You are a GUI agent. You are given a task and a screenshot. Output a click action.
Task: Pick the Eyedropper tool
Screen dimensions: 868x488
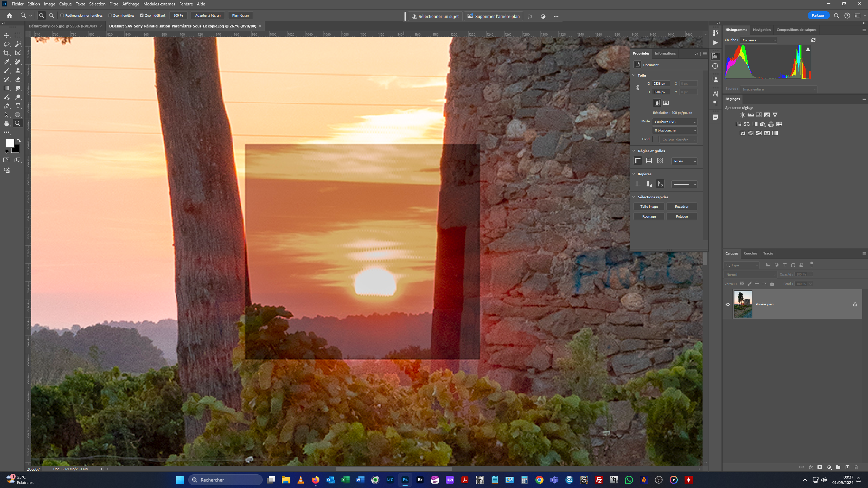coord(6,62)
